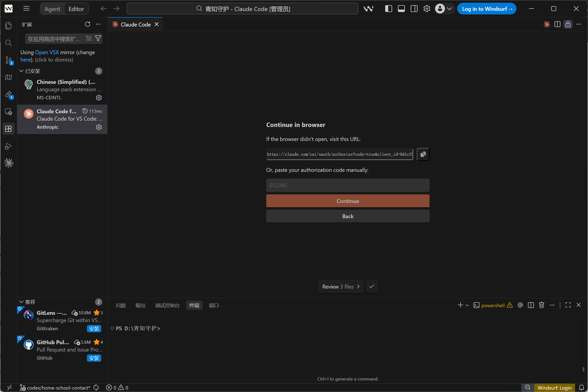Split the editor to the right
Screen dimensions: 588x392
(557, 24)
